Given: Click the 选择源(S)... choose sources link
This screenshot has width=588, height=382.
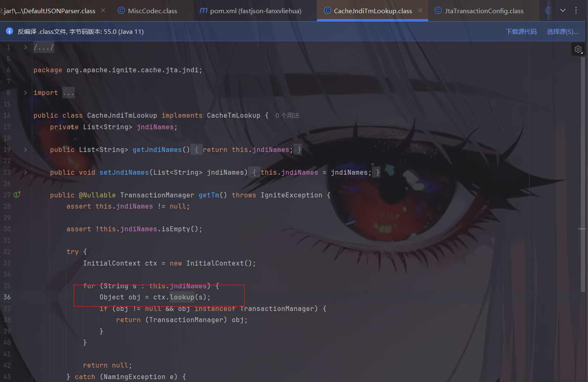Looking at the screenshot, I should coord(562,31).
